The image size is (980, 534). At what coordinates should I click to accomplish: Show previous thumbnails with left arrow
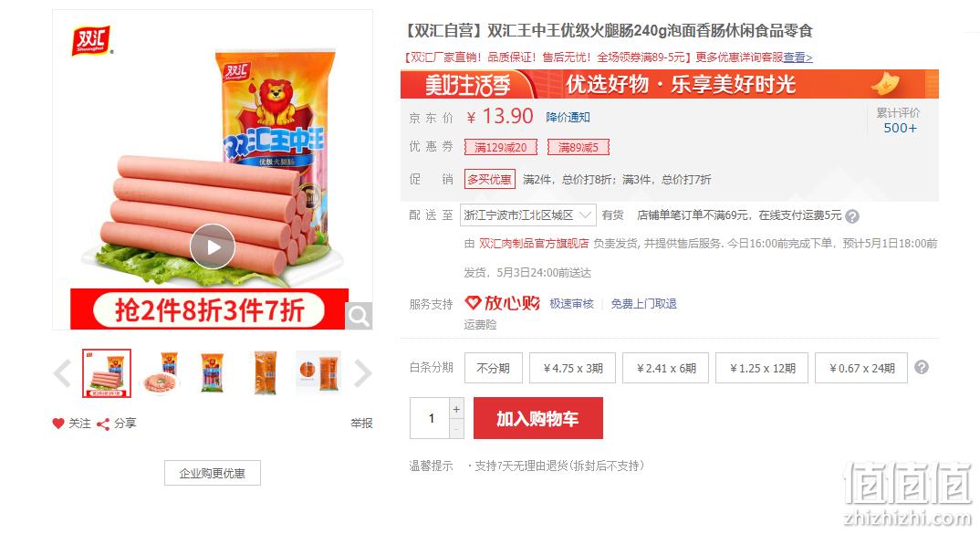[62, 374]
